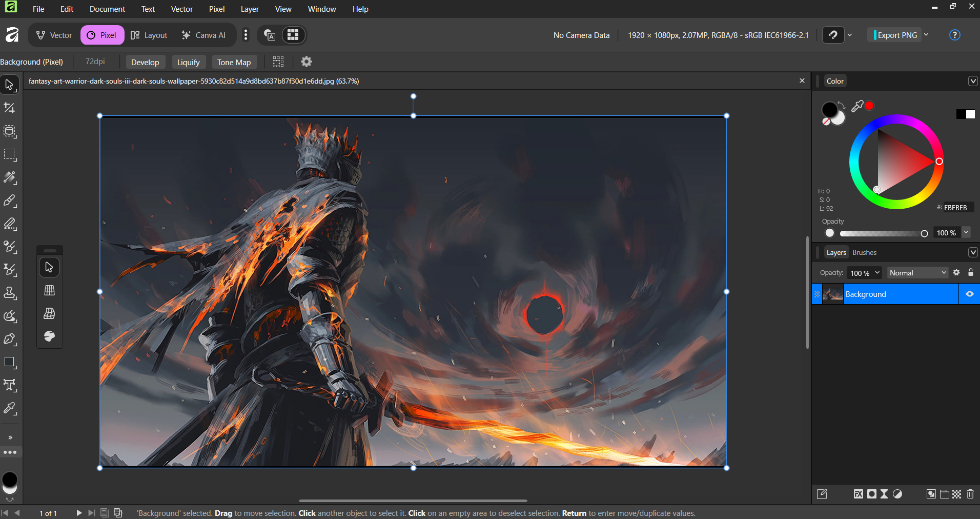The width and height of the screenshot is (980, 519).
Task: Click the Liquify button
Action: click(189, 62)
